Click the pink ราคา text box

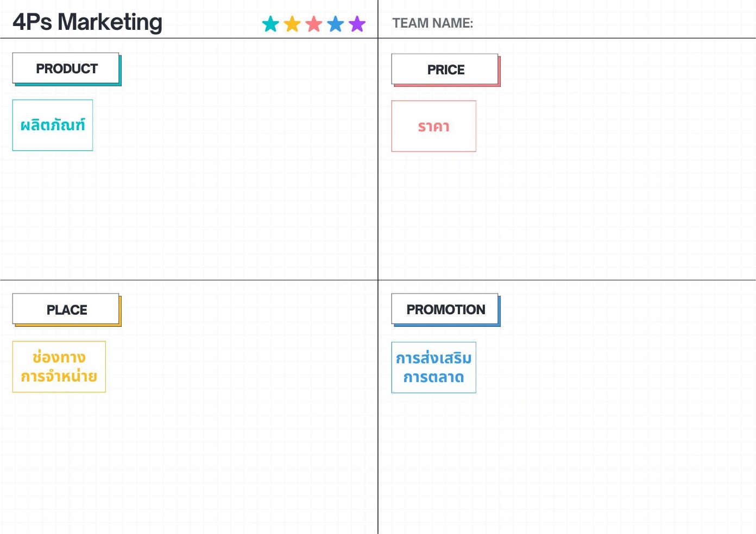(x=433, y=126)
